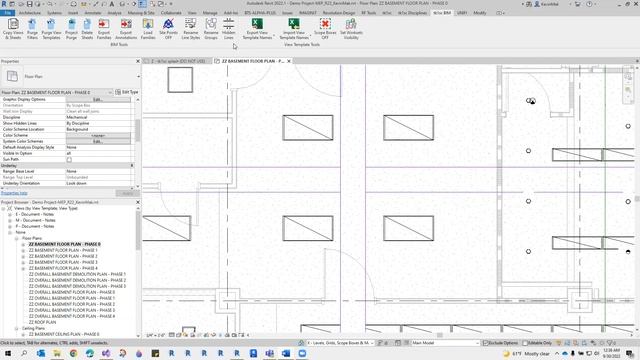Open the Export Families tool

104,29
